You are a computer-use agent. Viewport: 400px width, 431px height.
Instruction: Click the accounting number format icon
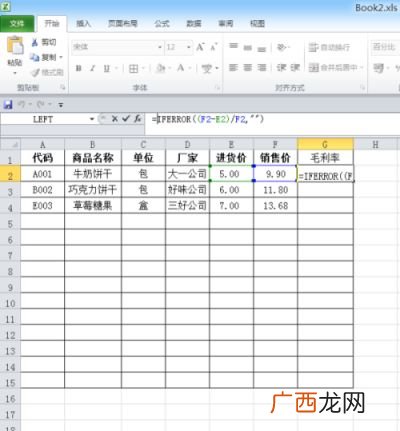click(378, 68)
